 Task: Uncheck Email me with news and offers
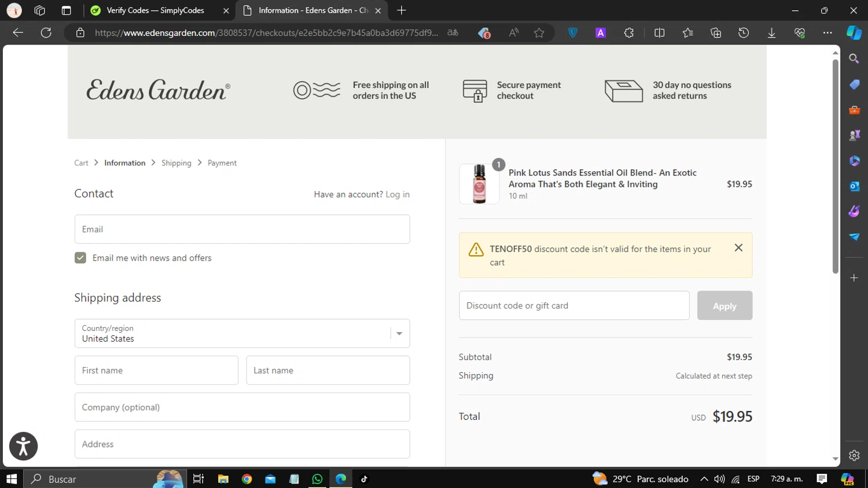pos(80,258)
